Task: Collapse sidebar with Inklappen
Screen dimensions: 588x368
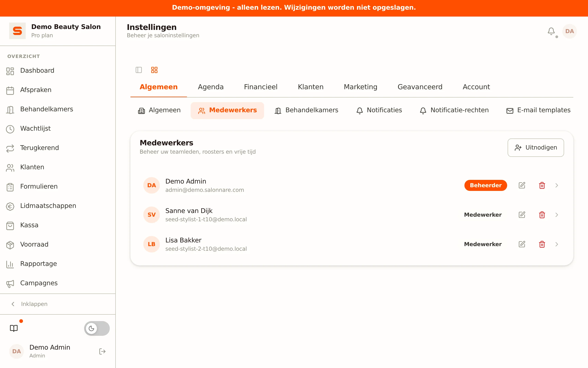Action: coord(29,304)
